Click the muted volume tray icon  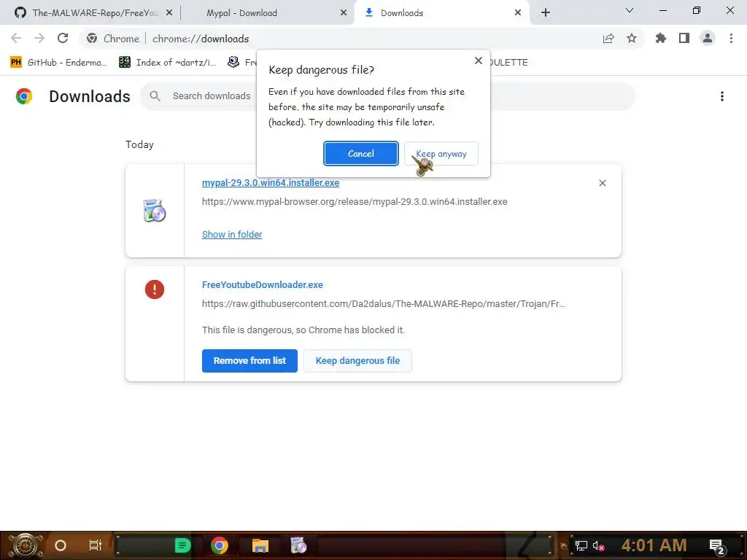[598, 546]
